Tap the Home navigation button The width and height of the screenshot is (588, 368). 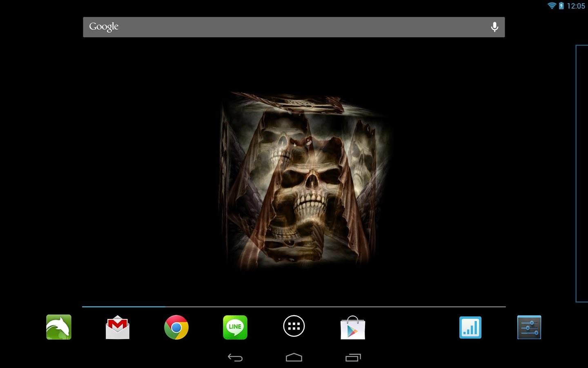(x=294, y=358)
